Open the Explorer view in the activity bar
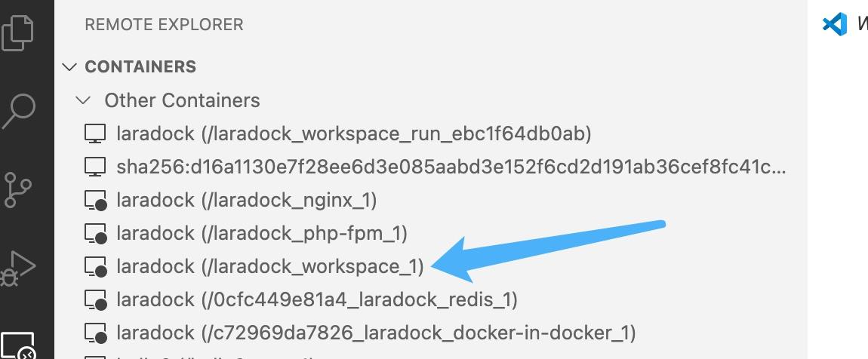Screen dimensions: 868x359 coord(17,32)
